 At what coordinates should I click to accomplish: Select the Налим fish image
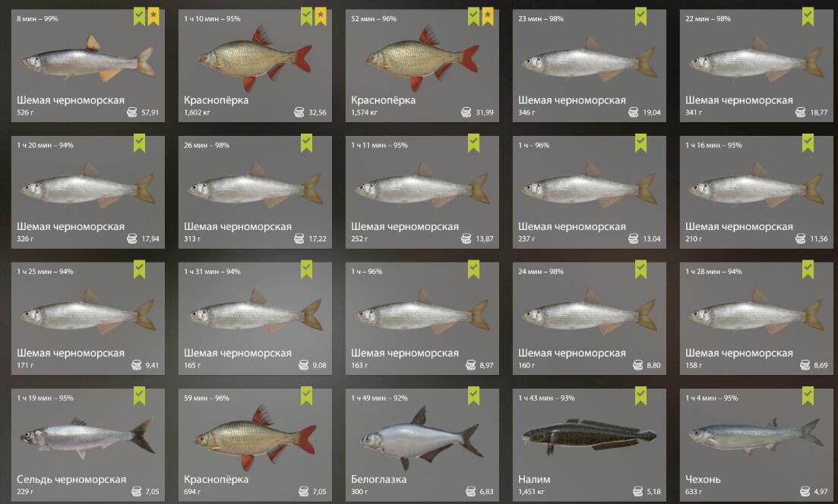589,436
